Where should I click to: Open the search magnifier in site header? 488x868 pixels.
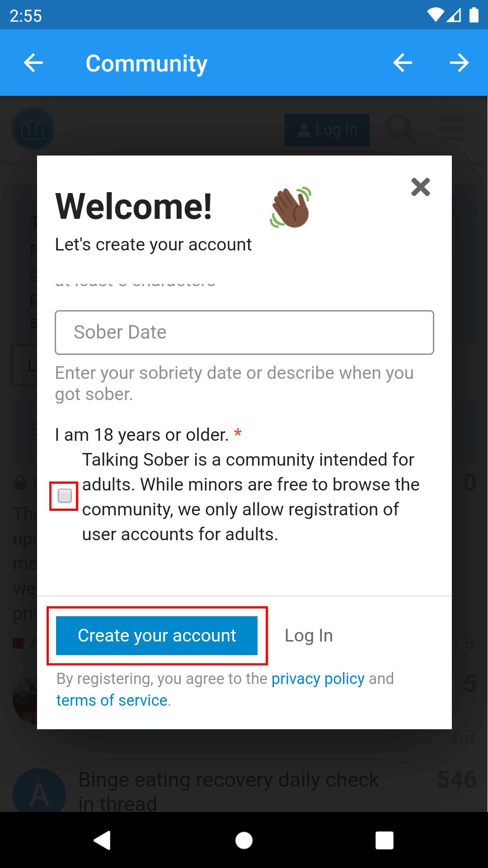pos(400,129)
